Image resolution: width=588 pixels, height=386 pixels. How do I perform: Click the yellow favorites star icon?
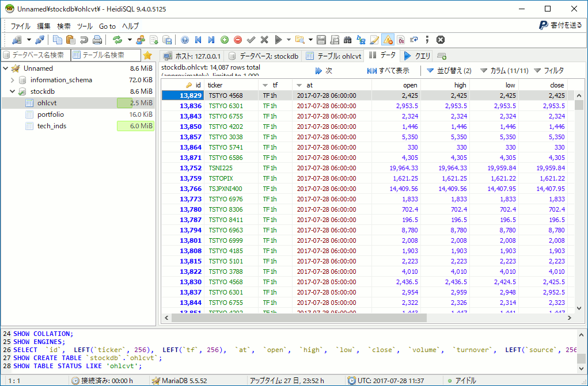click(148, 55)
